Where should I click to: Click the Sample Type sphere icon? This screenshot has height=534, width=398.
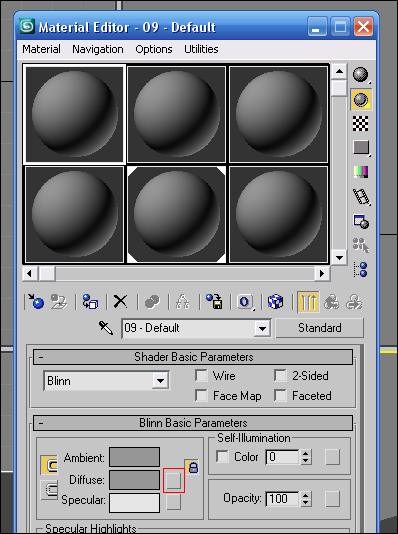(x=361, y=75)
